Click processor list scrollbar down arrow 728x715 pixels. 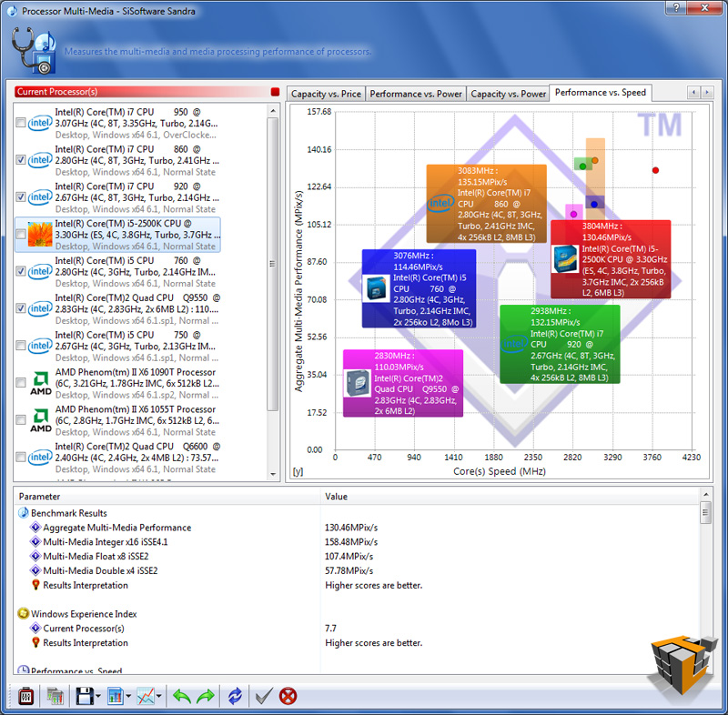tap(273, 474)
